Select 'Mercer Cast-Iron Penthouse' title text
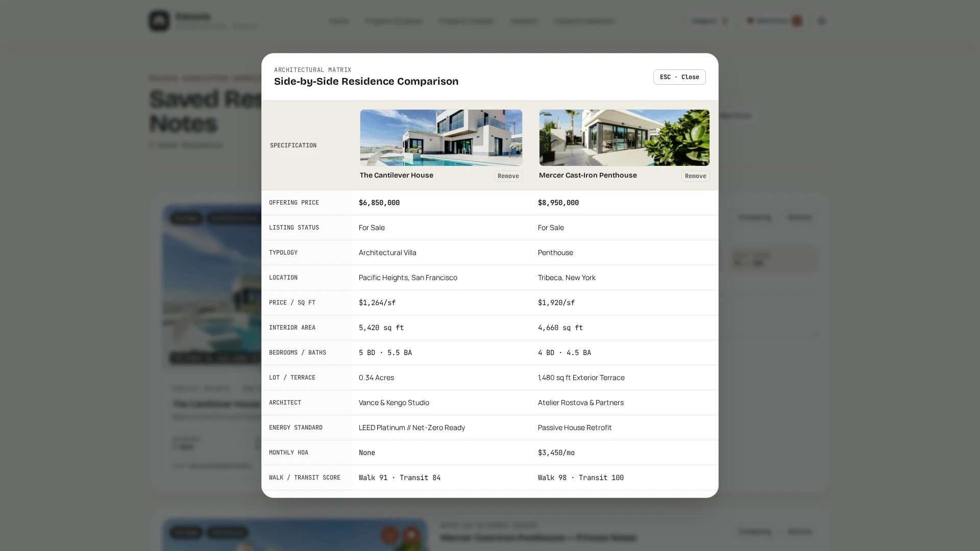 coord(588,175)
